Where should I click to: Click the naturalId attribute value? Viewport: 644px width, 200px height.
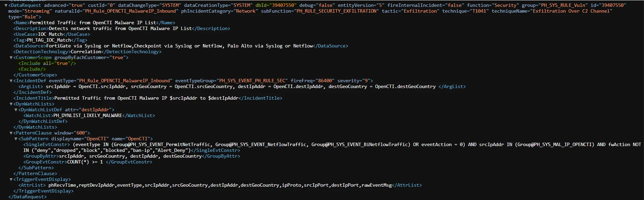(131, 11)
